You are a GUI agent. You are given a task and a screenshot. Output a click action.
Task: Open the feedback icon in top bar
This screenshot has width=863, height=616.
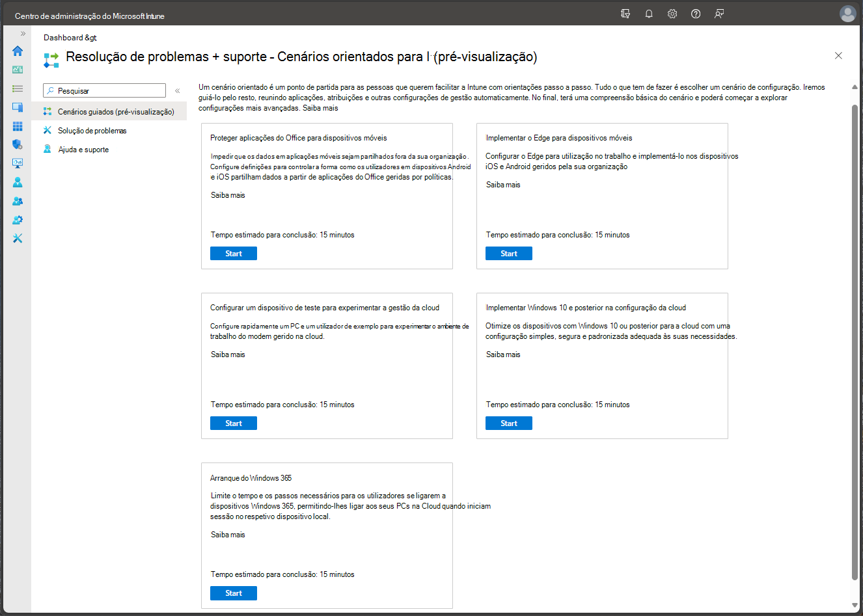point(719,14)
